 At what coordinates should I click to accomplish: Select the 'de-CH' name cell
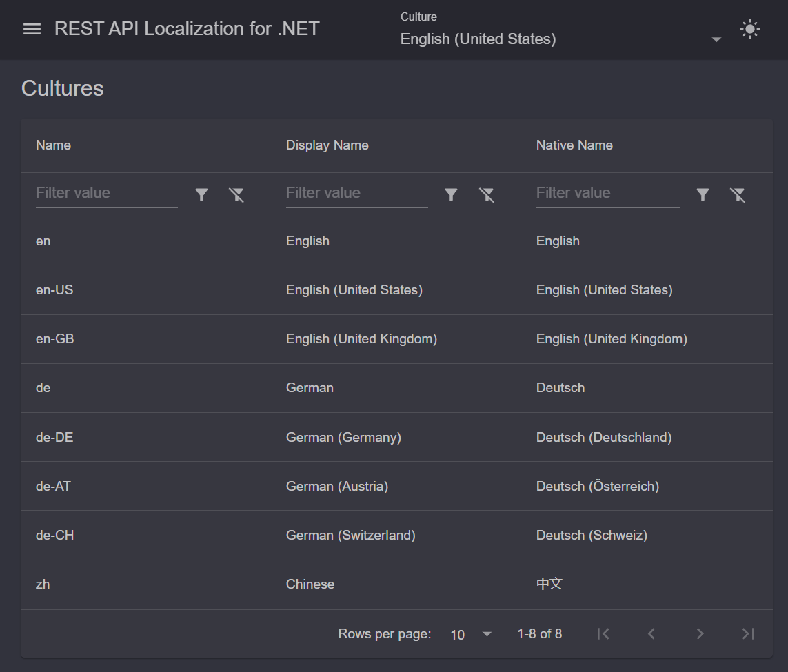coord(54,536)
